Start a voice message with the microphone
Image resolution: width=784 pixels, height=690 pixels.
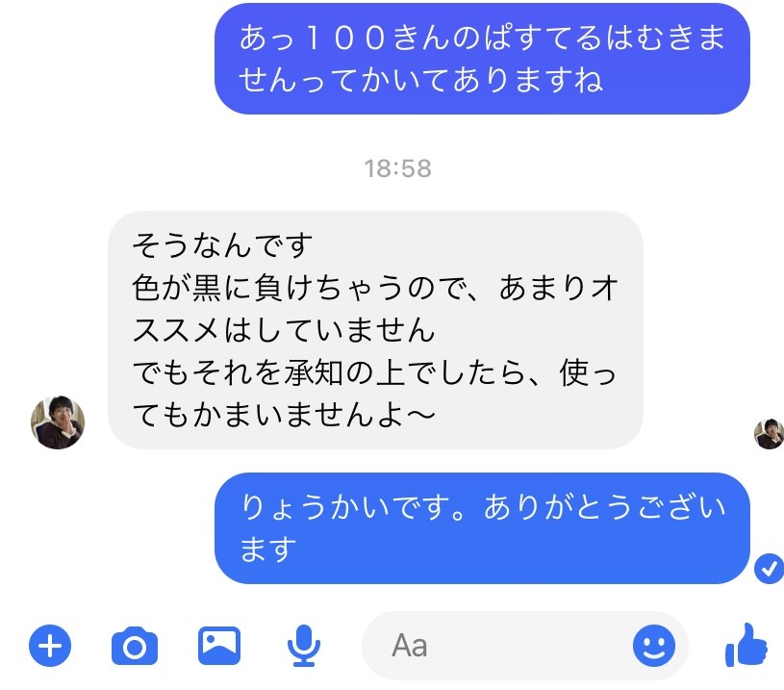(x=304, y=646)
